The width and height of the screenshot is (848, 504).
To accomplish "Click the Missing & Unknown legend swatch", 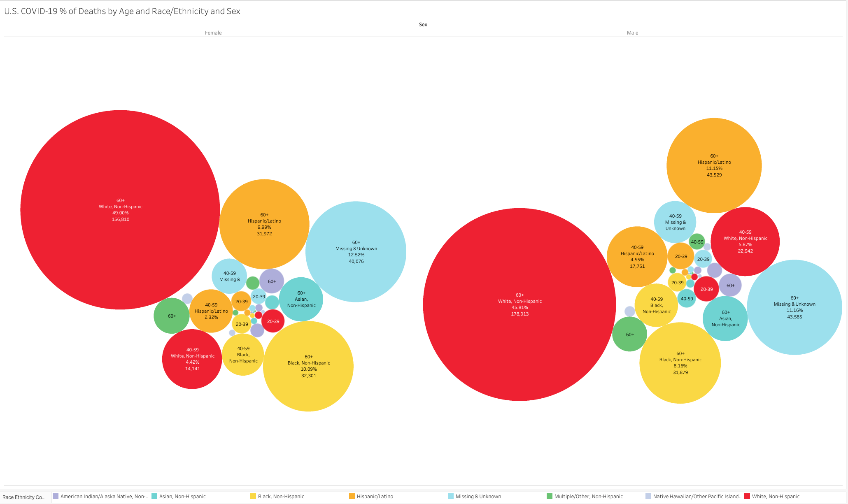I will 451,496.
